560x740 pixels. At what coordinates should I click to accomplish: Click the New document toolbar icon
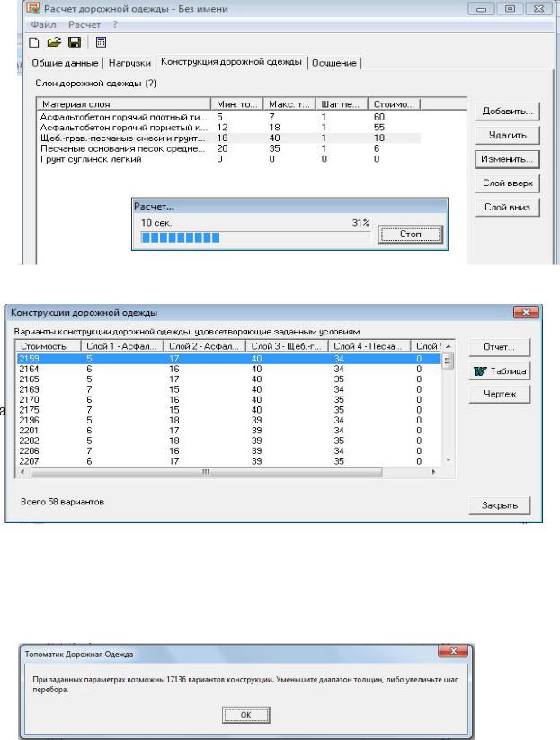34,42
